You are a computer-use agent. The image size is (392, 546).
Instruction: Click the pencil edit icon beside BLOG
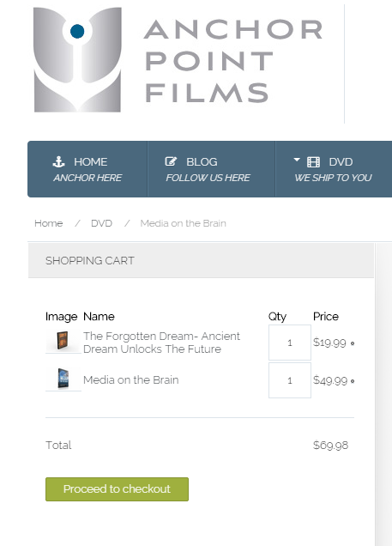pos(171,161)
